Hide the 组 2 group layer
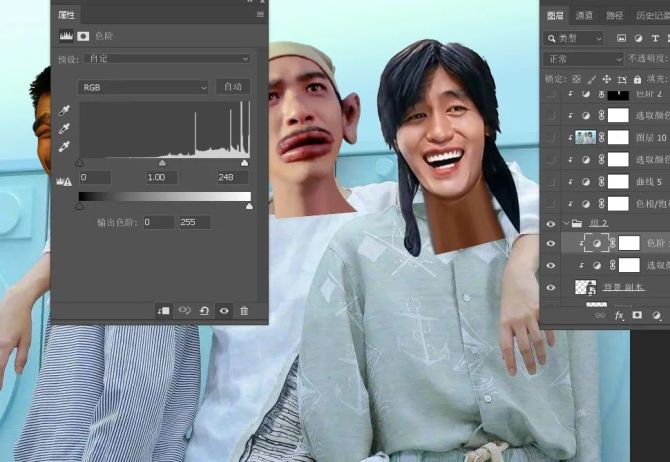 (x=551, y=224)
